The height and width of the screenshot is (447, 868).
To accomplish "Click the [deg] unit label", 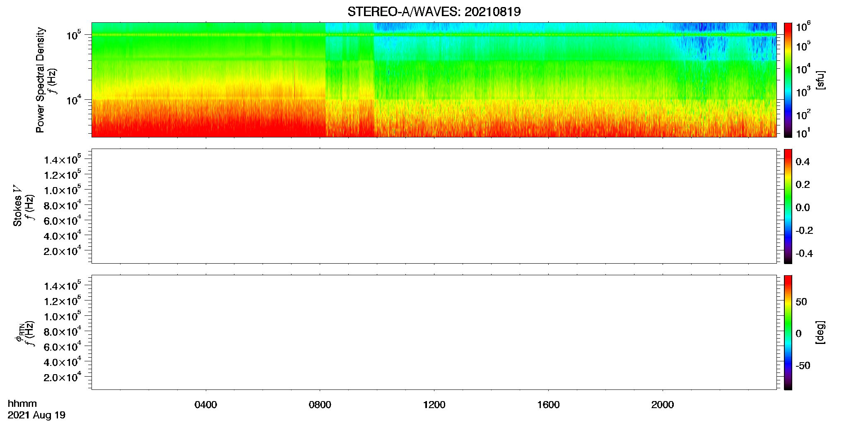I will 820,332.
